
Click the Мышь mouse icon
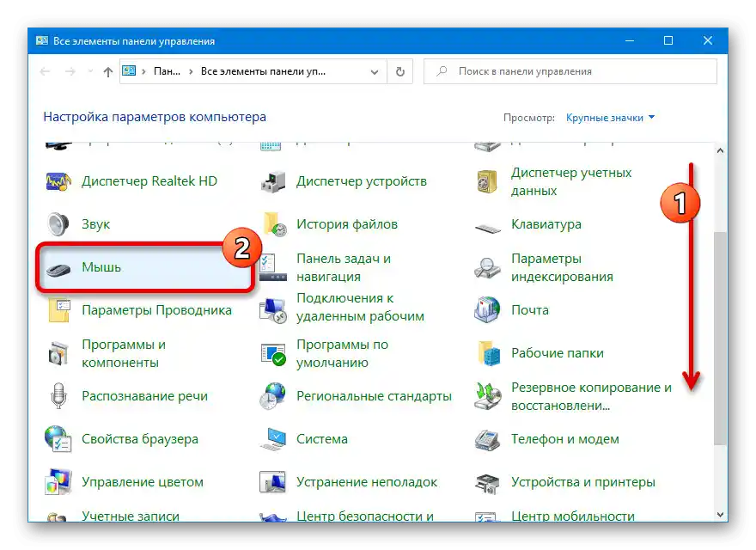(58, 269)
